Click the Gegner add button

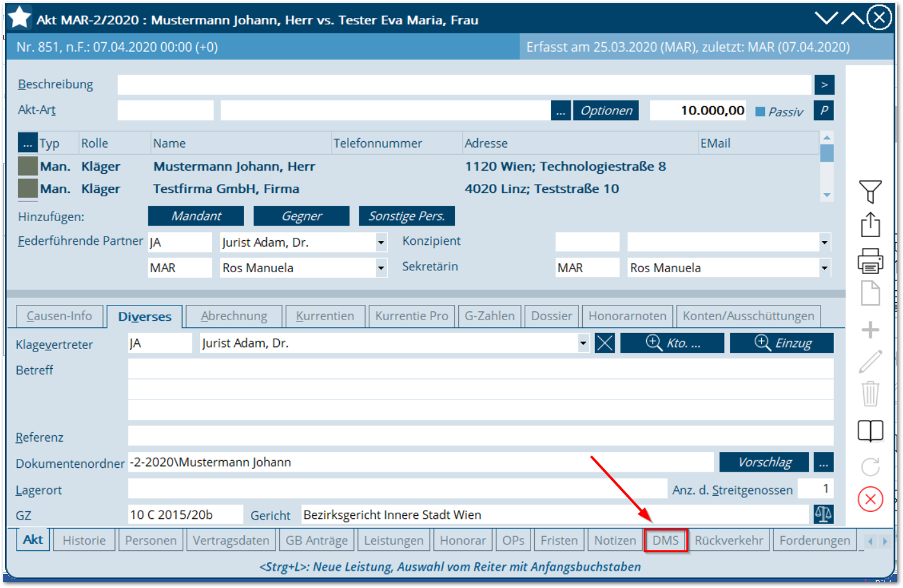pos(302,216)
